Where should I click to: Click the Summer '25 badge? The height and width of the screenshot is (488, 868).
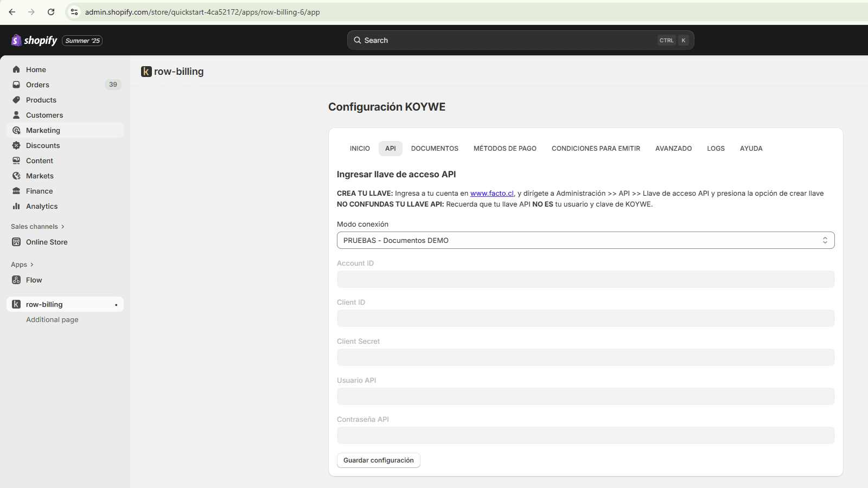point(82,41)
